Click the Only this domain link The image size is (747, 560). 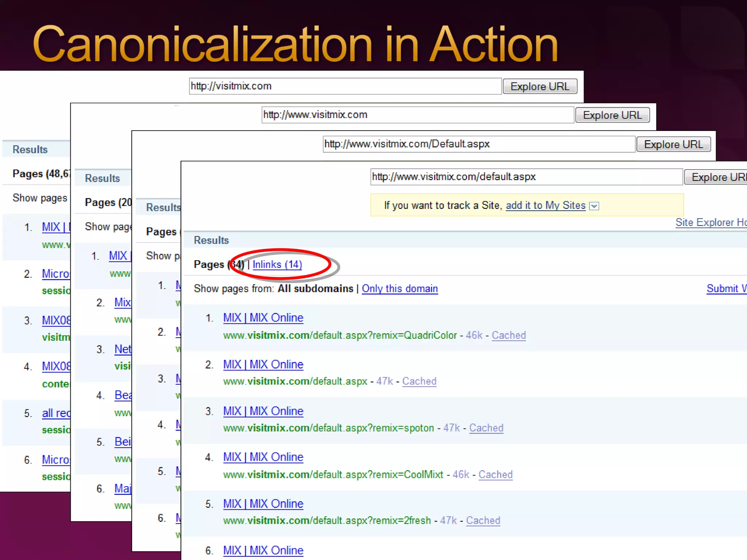click(x=399, y=288)
